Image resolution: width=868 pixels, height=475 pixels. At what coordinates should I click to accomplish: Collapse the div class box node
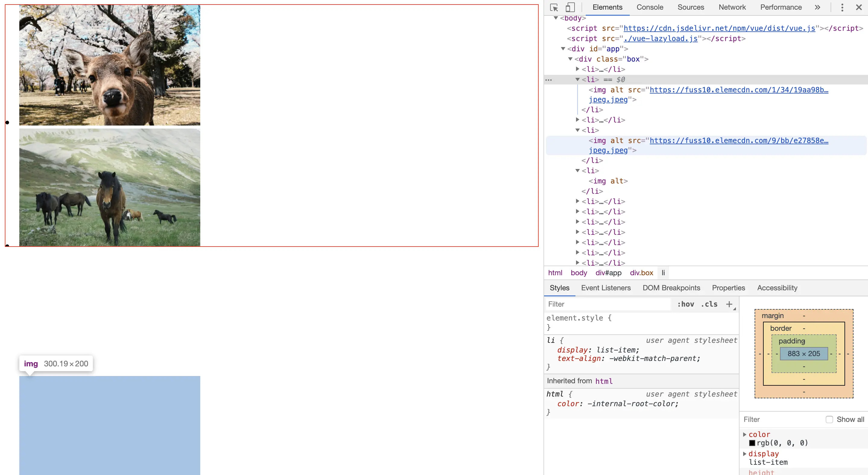coord(570,59)
